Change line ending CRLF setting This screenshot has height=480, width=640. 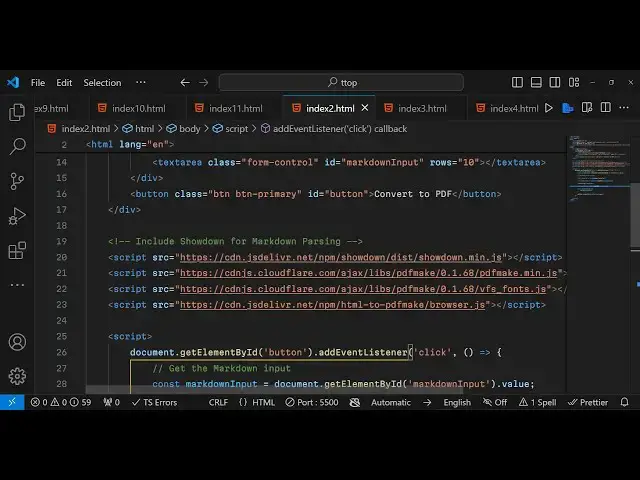[218, 402]
